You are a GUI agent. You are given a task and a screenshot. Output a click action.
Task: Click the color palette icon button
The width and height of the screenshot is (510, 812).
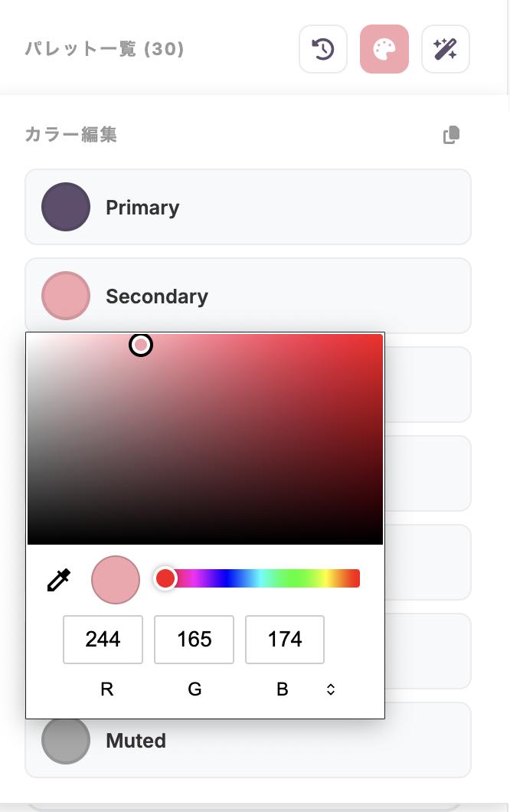coord(384,50)
